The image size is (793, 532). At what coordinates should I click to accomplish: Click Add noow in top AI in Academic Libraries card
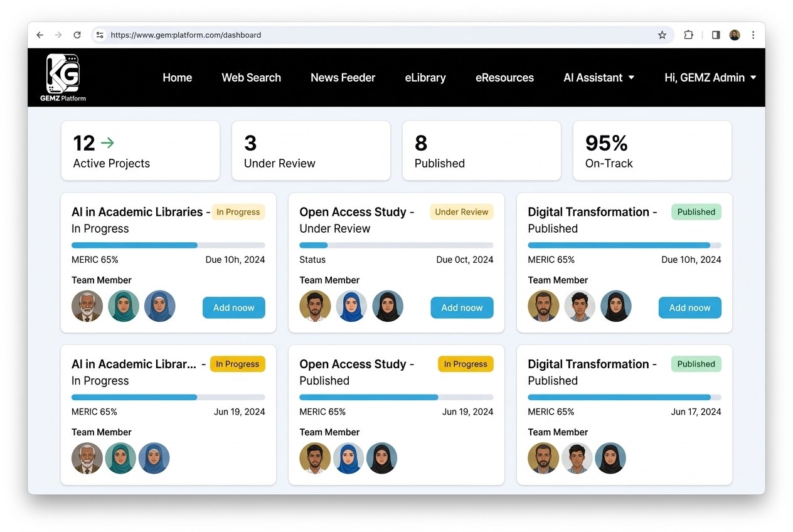(233, 308)
